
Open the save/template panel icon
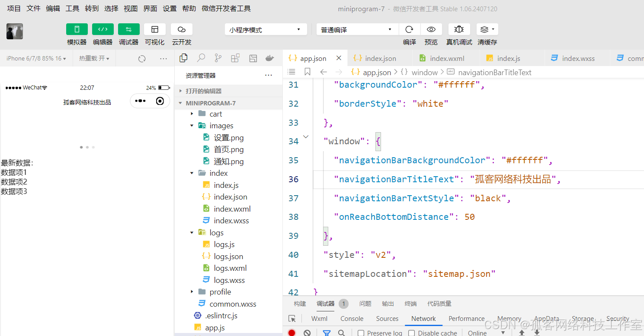253,58
